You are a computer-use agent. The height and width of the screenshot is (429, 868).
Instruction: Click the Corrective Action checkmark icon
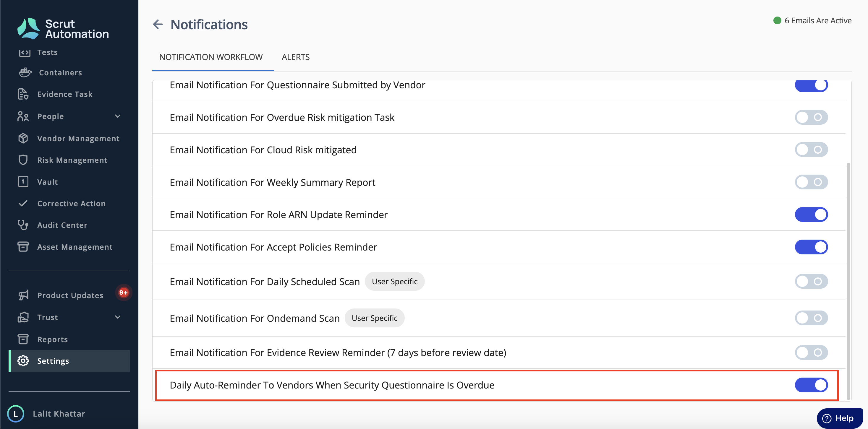[x=23, y=203]
